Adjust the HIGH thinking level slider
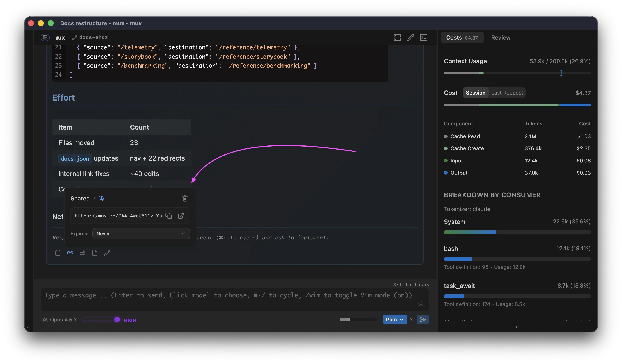Screen dimensions: 622x364 (117, 320)
